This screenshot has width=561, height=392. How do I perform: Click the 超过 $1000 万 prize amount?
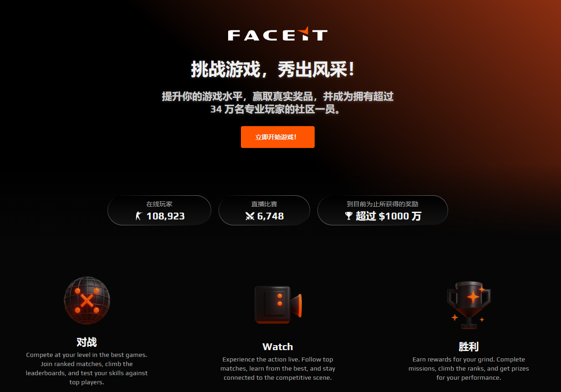point(388,216)
